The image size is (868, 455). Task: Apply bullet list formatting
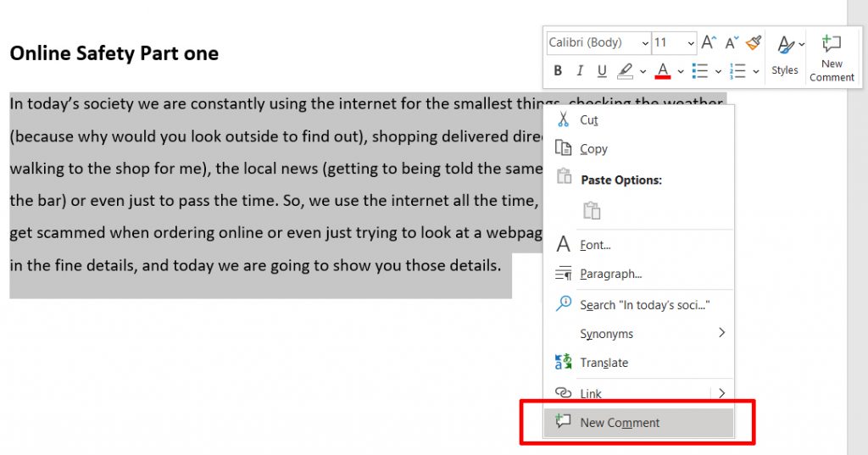coord(699,71)
